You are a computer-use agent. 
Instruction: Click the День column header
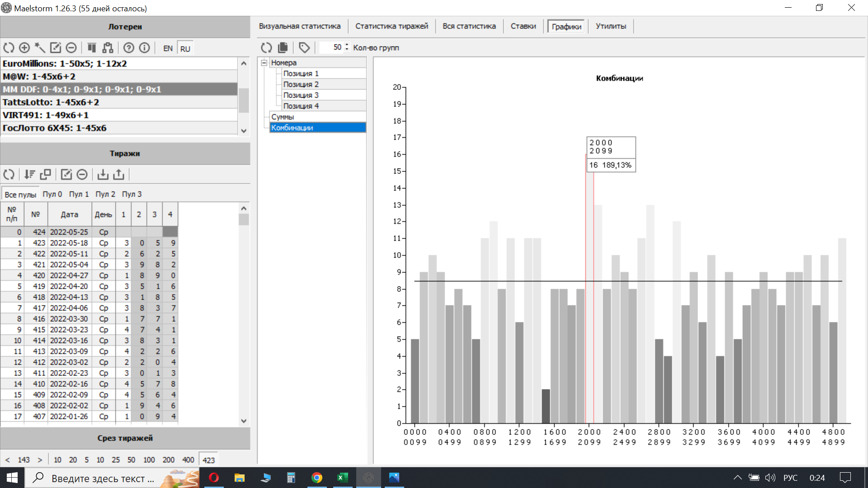tap(103, 215)
